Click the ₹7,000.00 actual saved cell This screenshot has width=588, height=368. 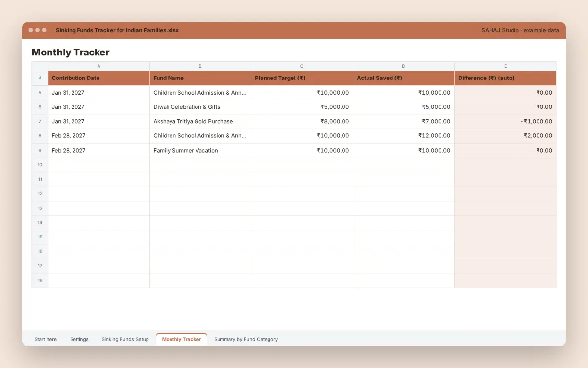coord(404,121)
